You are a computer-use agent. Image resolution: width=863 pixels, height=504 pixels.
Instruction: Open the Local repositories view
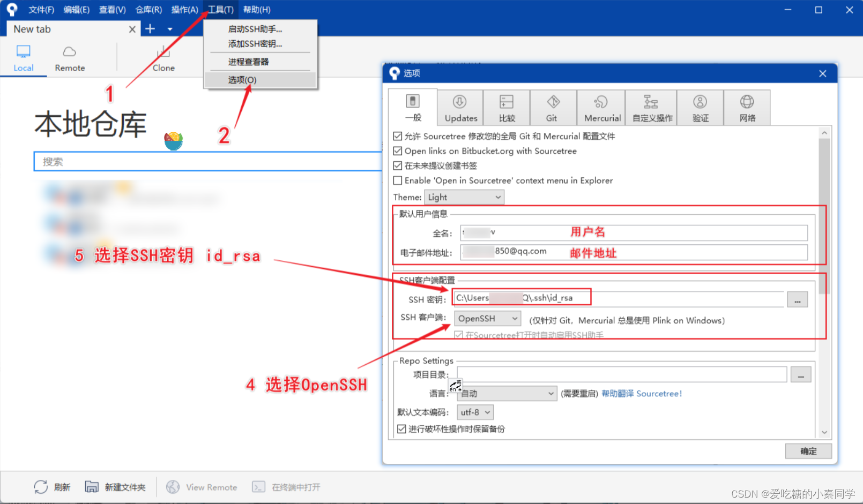tap(23, 58)
